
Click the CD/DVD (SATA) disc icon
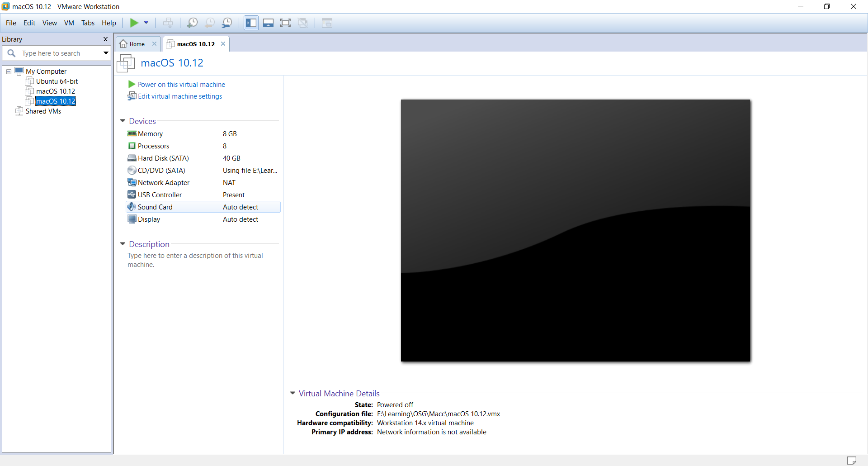tap(132, 170)
